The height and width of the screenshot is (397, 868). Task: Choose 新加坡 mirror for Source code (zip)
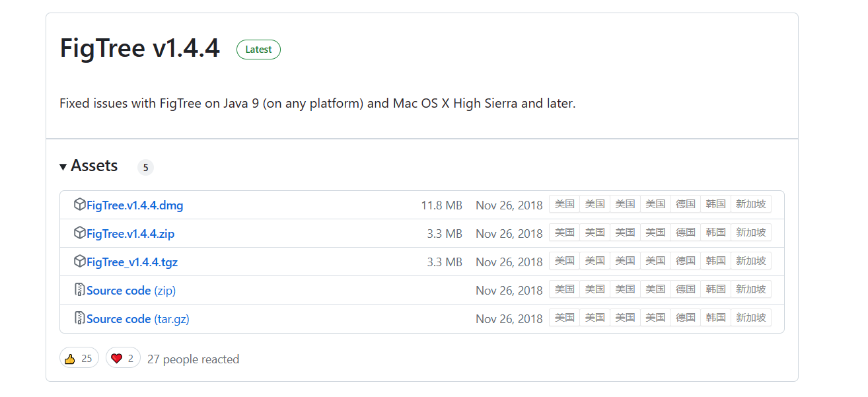coord(751,289)
